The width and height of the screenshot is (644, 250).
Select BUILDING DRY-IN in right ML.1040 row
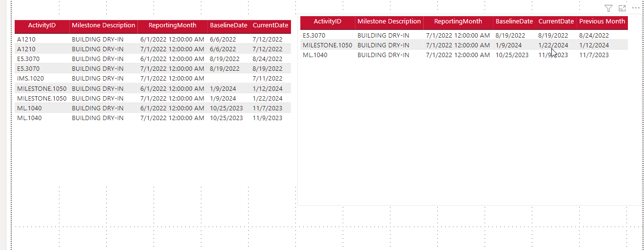(x=383, y=55)
